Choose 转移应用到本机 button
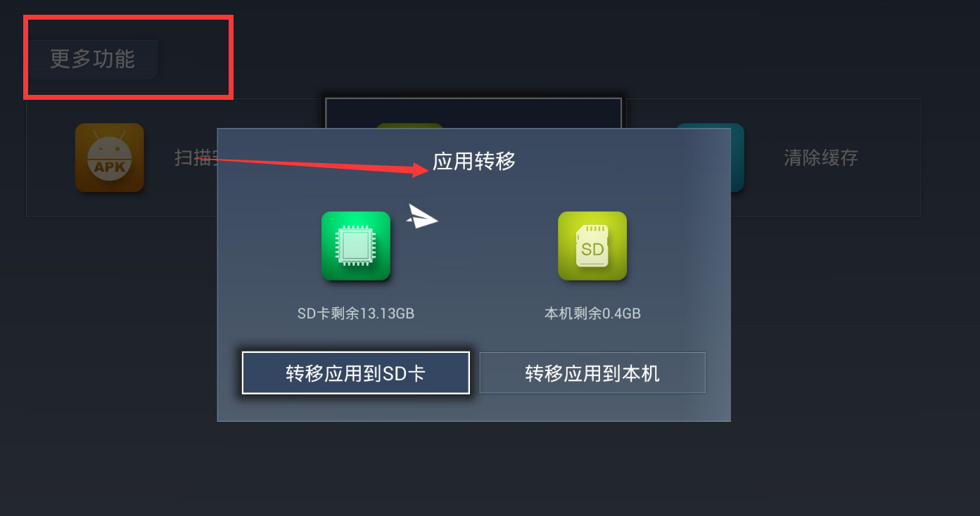This screenshot has height=516, width=980. pos(592,373)
